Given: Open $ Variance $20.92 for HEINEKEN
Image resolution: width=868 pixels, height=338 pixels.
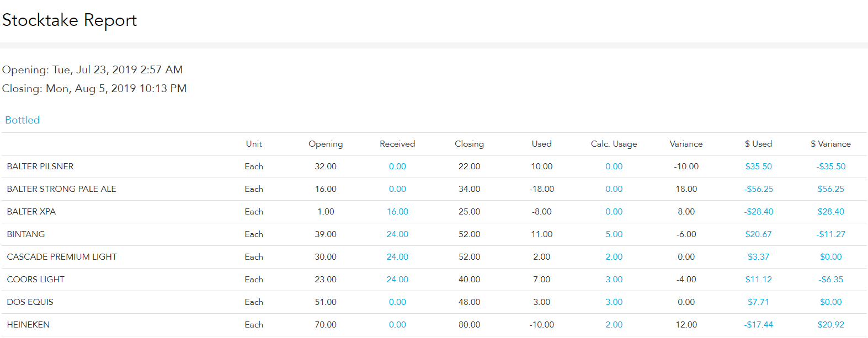Looking at the screenshot, I should tap(831, 325).
